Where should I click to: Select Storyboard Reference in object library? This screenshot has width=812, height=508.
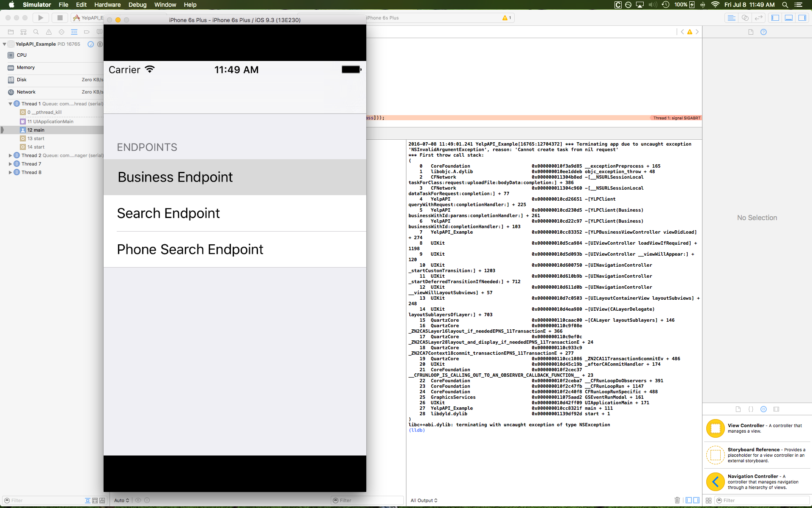[757, 455]
